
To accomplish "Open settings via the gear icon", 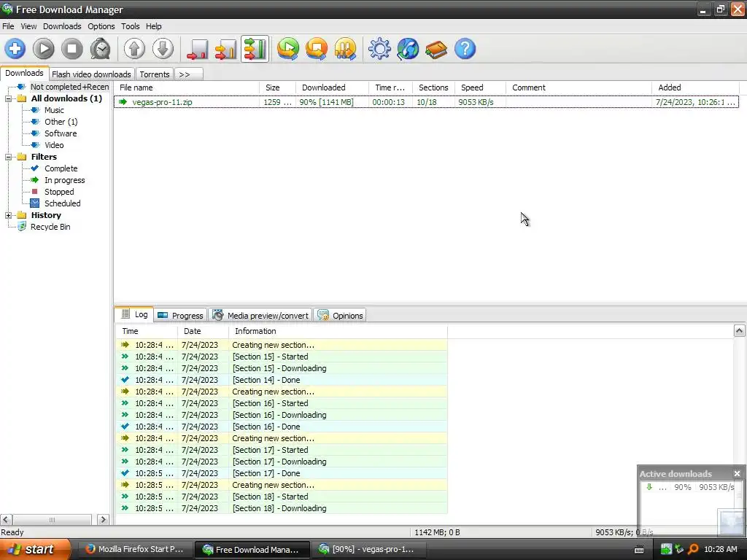I will [379, 49].
